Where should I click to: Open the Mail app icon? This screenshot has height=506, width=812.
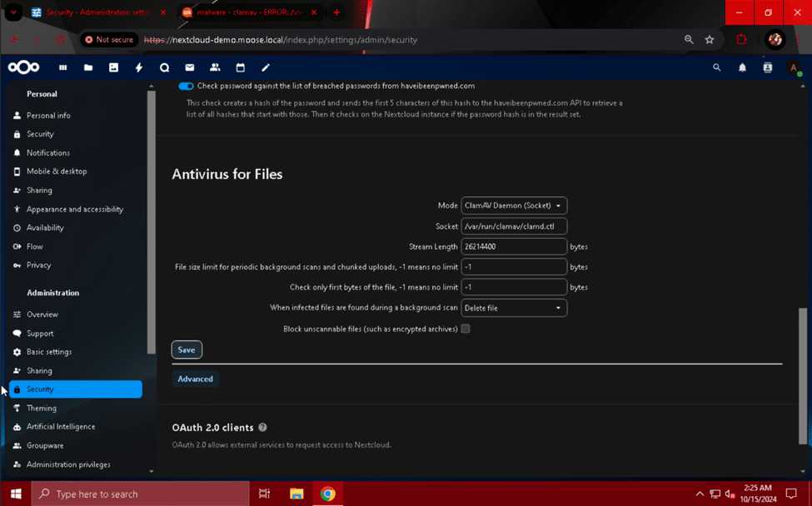click(x=190, y=67)
